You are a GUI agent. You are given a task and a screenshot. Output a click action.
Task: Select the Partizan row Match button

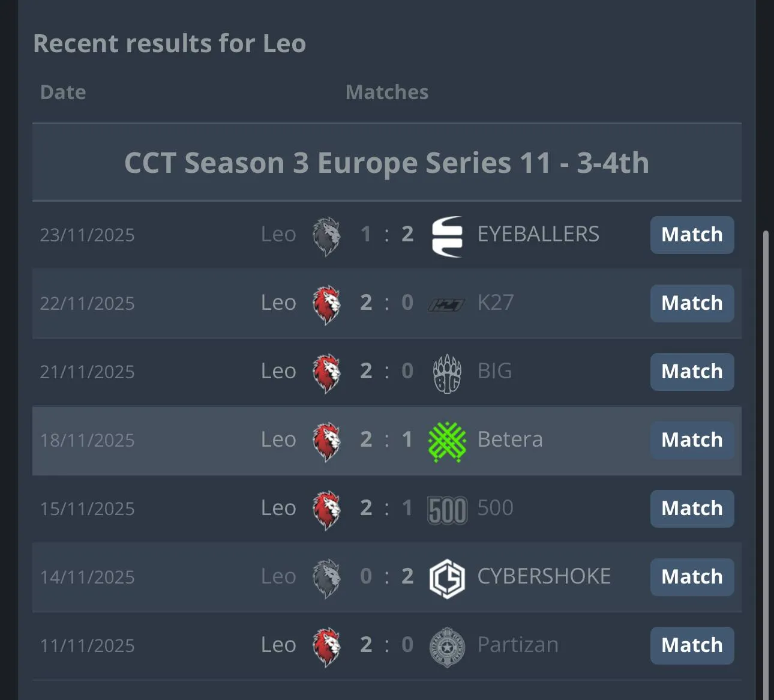(692, 645)
